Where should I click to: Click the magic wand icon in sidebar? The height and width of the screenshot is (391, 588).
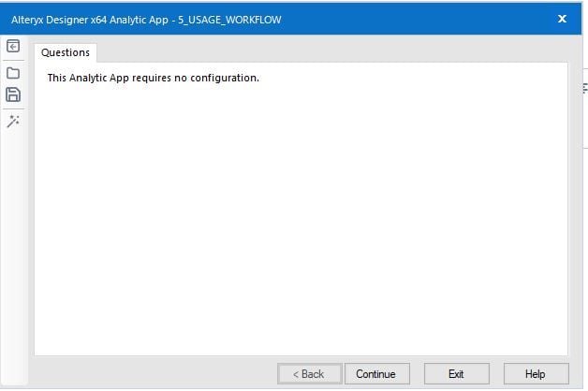pyautogui.click(x=13, y=122)
